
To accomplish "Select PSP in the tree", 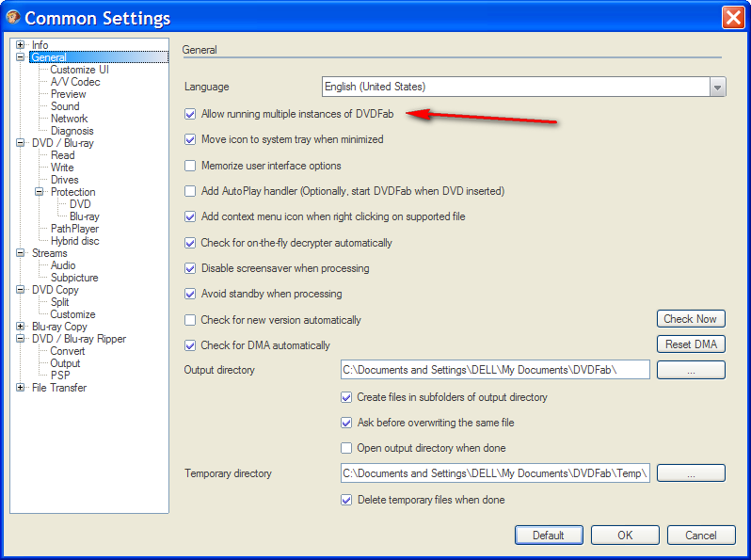I will pos(60,376).
